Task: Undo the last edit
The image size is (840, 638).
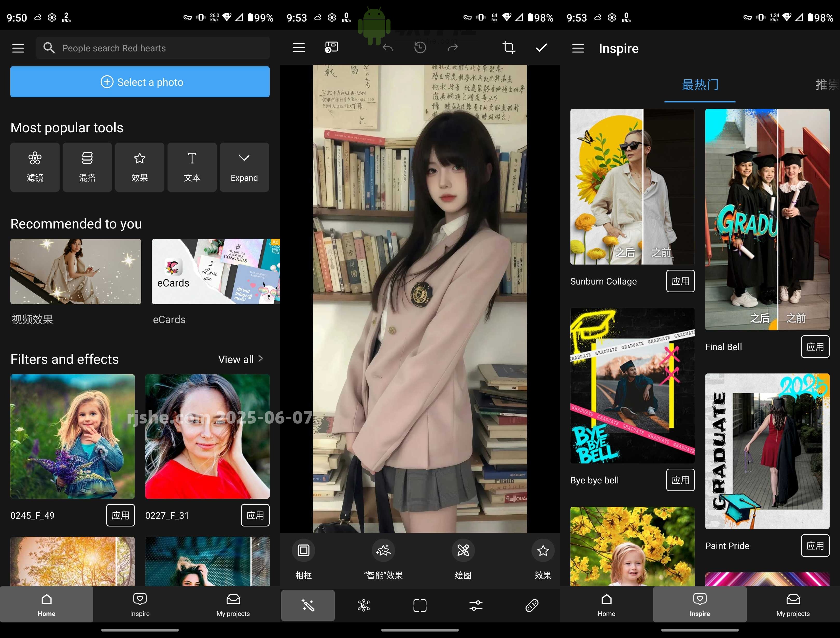Action: point(387,47)
